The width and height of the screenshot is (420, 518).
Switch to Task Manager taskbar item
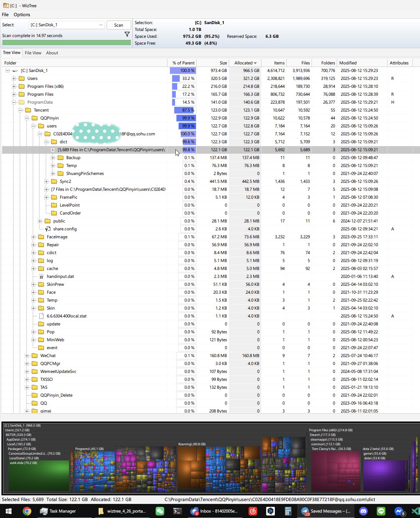click(58, 511)
